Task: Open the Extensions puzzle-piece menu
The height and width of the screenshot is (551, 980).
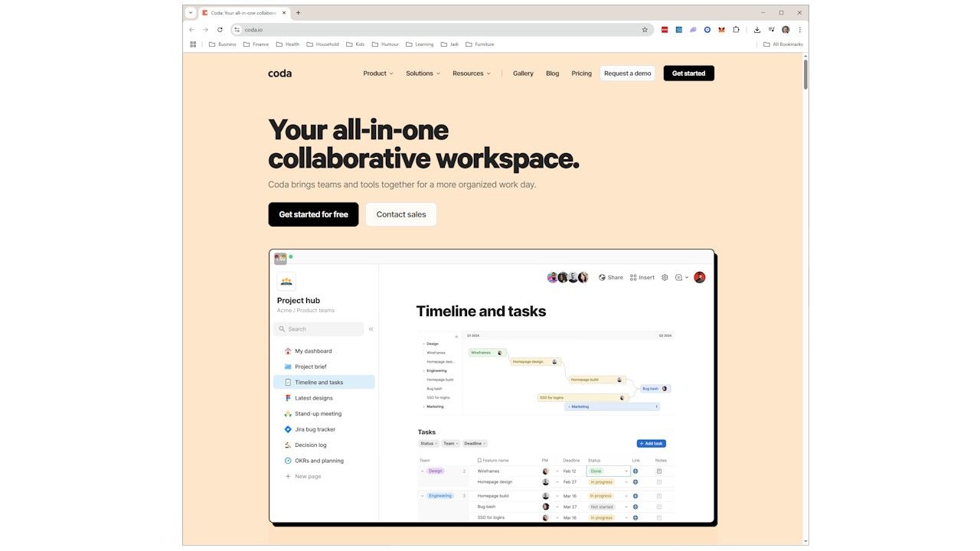Action: [736, 30]
